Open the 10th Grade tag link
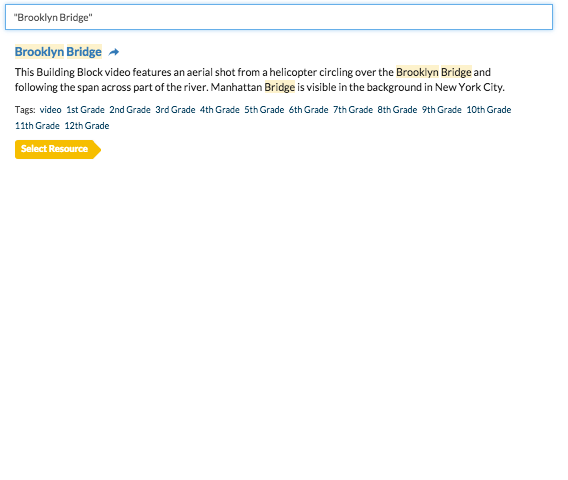Screen dimensions: 568x480 [x=489, y=110]
